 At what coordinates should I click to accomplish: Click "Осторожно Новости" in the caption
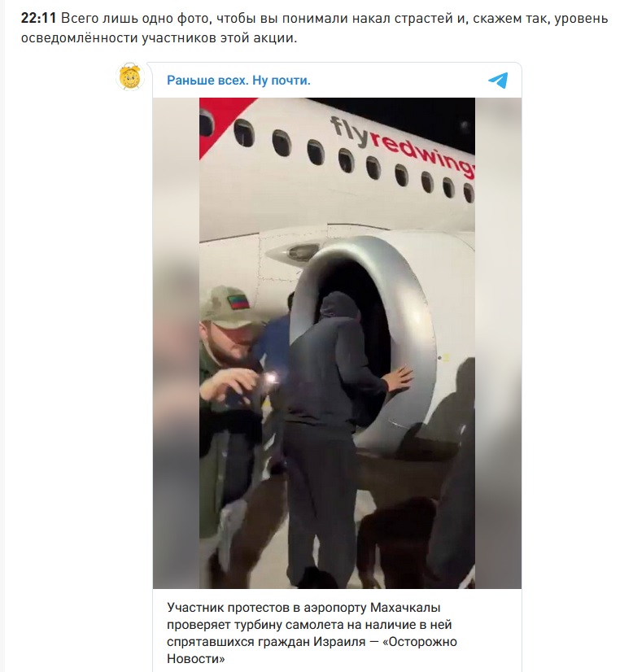[x=312, y=650]
